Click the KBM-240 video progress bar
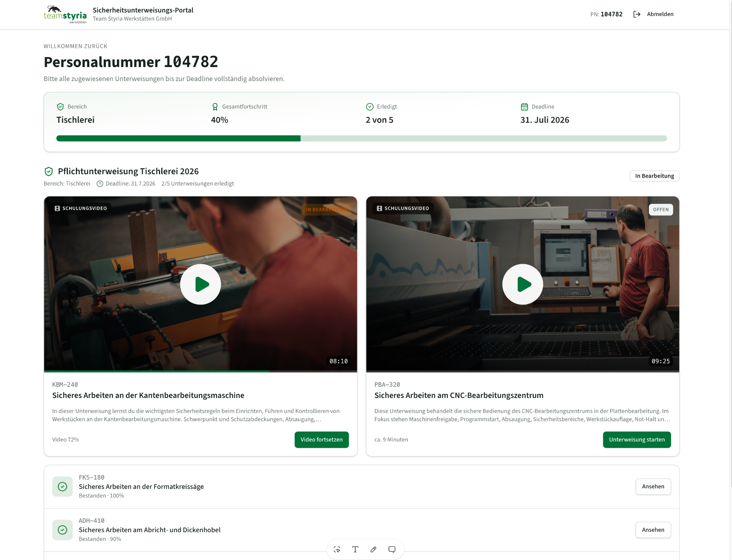Screen dimensions: 732x560 [201, 371]
